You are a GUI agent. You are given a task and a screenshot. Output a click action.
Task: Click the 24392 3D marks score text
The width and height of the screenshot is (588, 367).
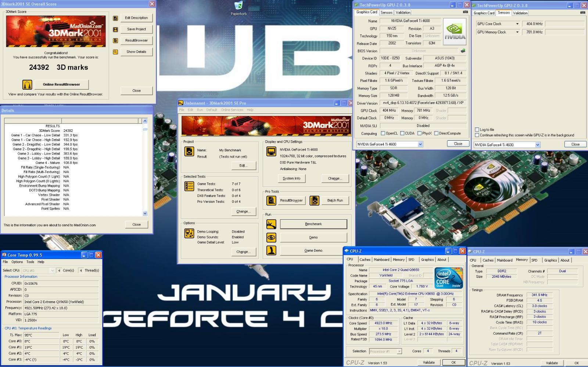(x=58, y=67)
